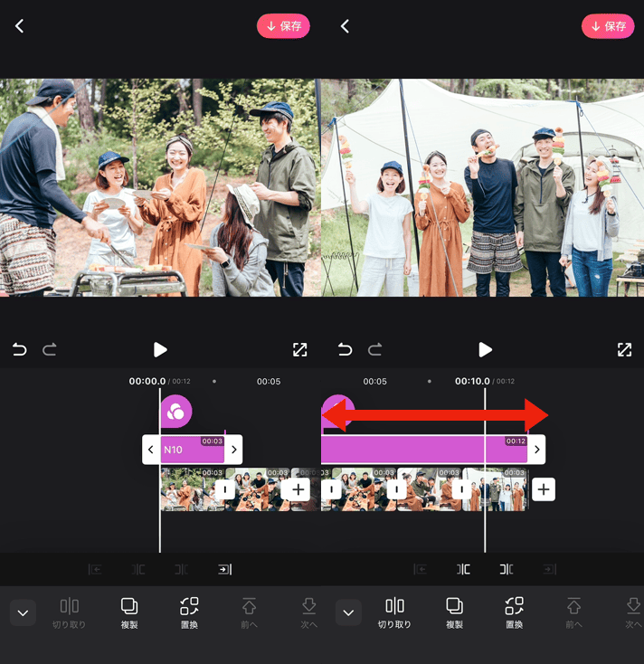This screenshot has height=664, width=644.
Task: Add clip with plus after last tent thumbnail
Action: [543, 489]
